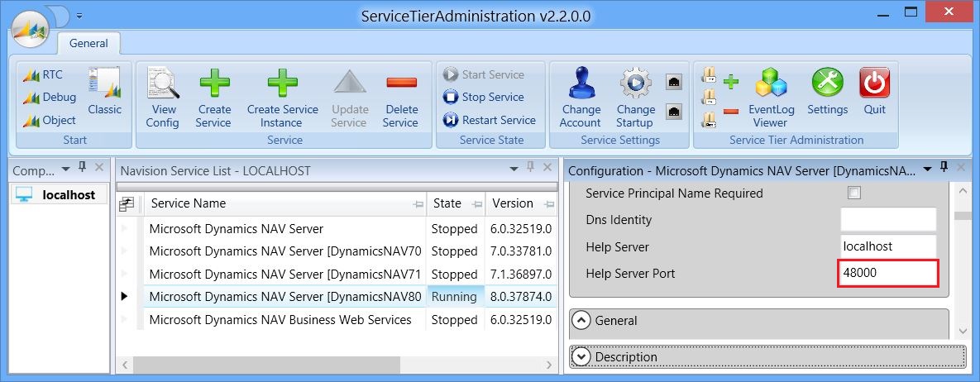Viewport: 980px width, 382px height.
Task: Sort by the Service Name column header
Action: point(285,204)
